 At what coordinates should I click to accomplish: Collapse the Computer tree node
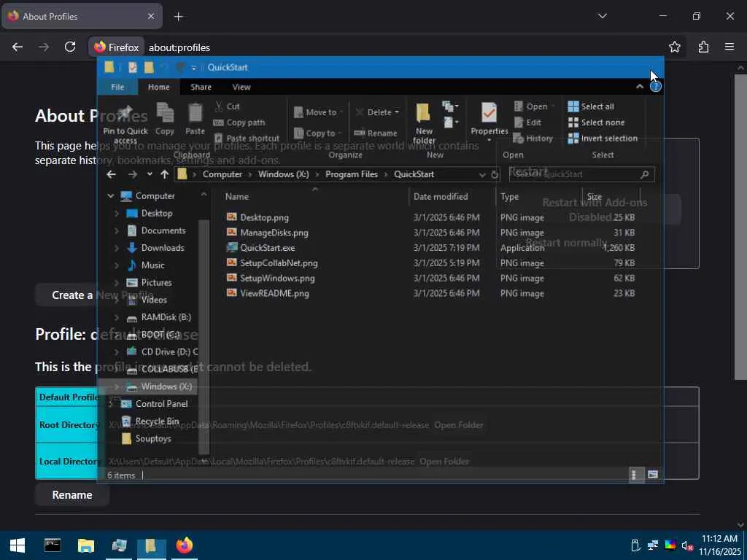(x=111, y=195)
